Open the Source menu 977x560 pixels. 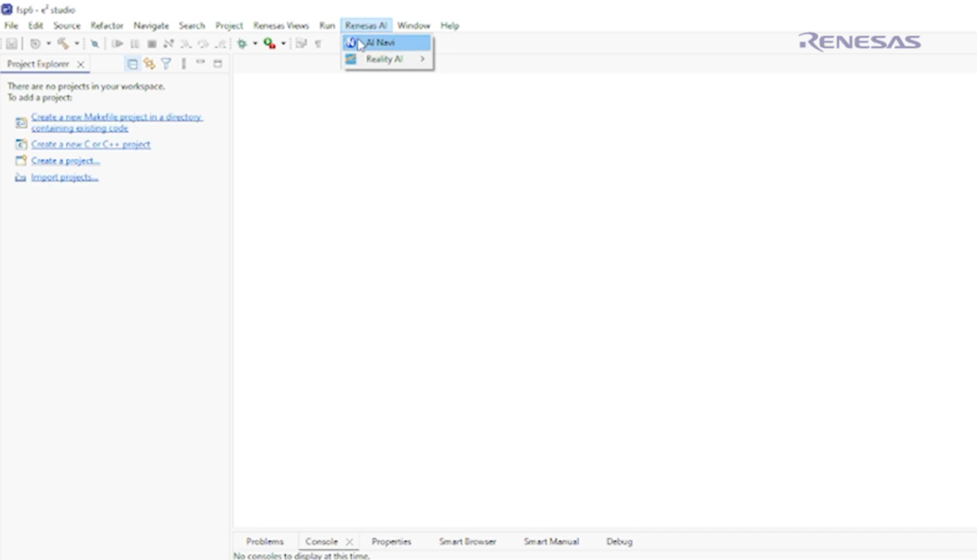tap(67, 25)
